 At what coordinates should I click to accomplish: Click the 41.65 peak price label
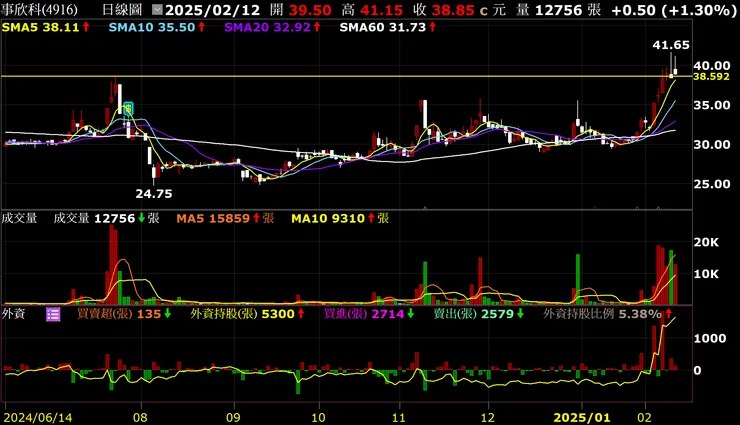[671, 45]
